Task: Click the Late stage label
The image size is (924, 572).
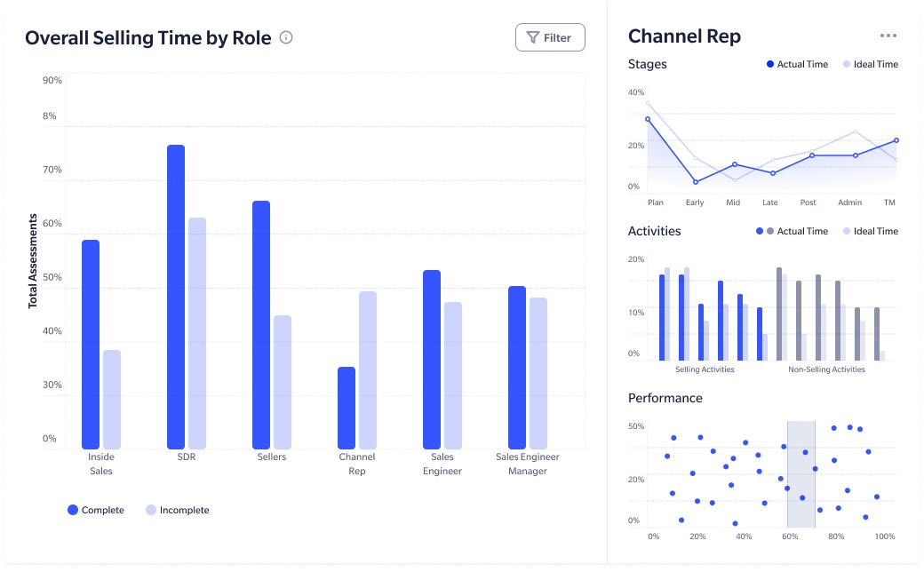Action: click(770, 203)
